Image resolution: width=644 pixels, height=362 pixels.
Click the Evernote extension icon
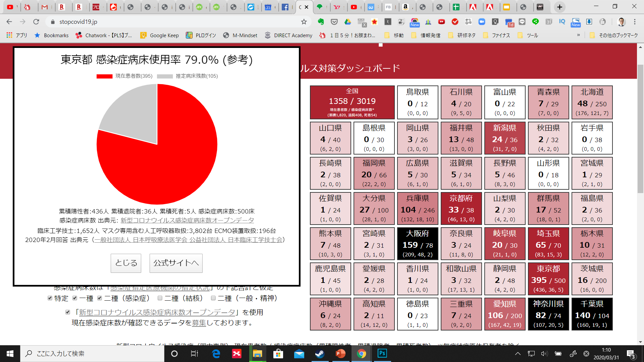(x=321, y=22)
